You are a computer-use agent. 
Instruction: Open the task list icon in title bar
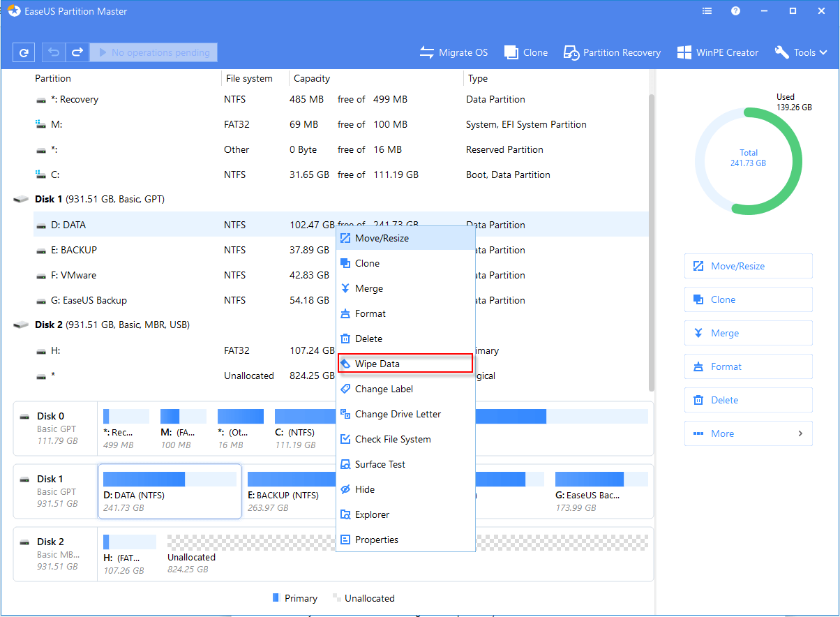pos(707,11)
